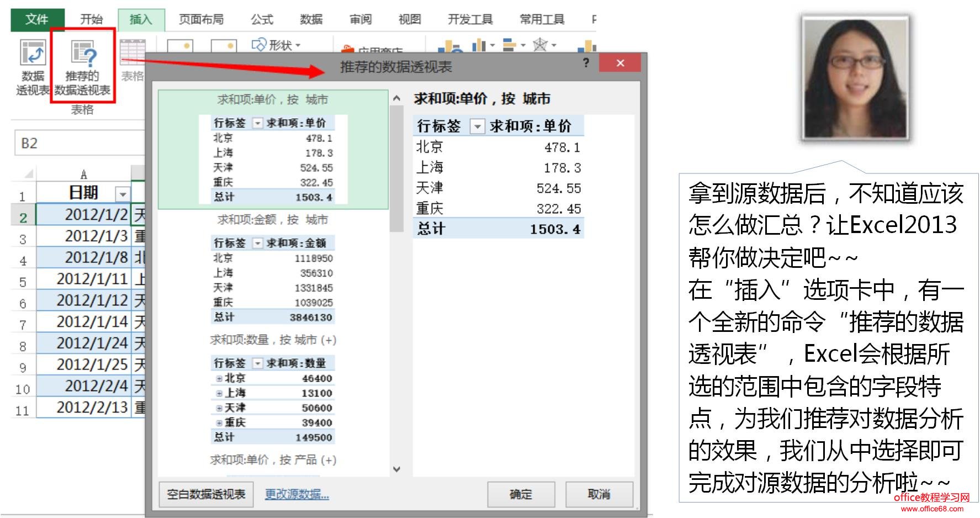
Task: Click the 确定 button
Action: pyautogui.click(x=520, y=495)
